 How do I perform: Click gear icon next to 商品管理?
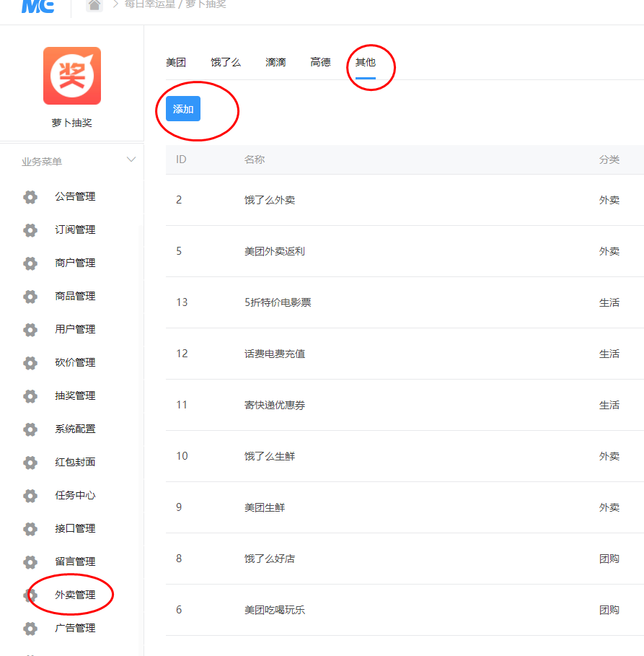(x=30, y=296)
